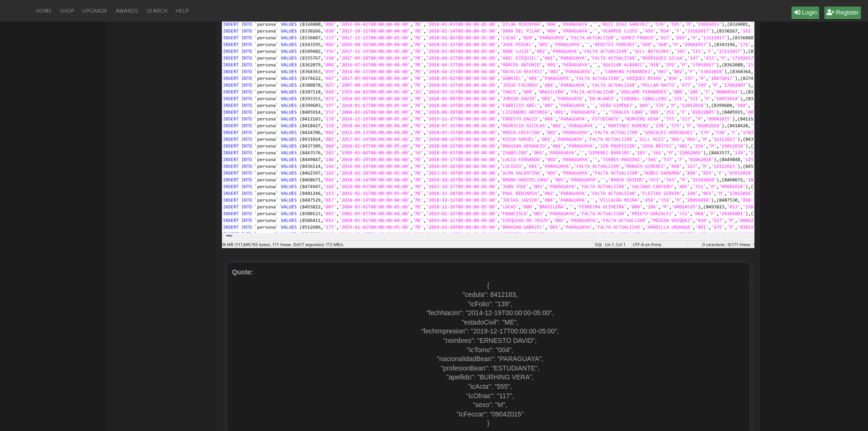Open the HELP section
The width and height of the screenshot is (868, 431).
point(182,11)
